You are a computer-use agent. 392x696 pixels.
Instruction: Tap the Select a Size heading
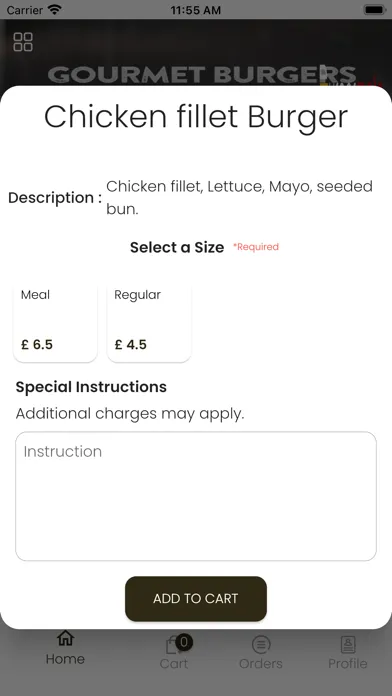[177, 247]
